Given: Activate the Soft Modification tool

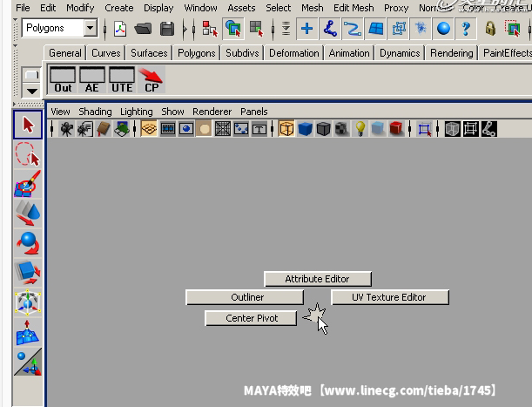Looking at the screenshot, I should click(x=28, y=332).
